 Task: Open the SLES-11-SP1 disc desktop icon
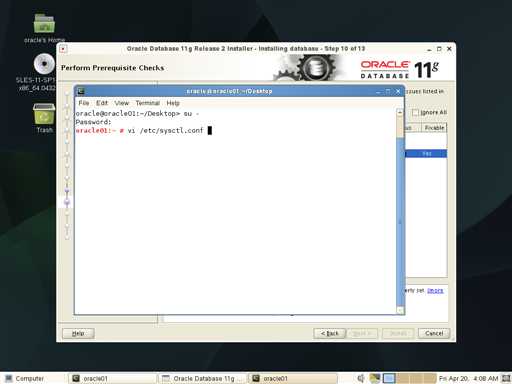click(x=44, y=64)
